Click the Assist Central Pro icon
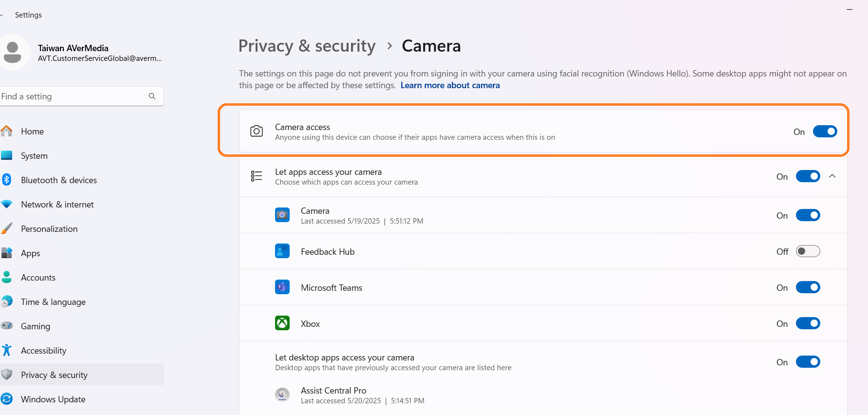868x415 pixels. click(282, 395)
